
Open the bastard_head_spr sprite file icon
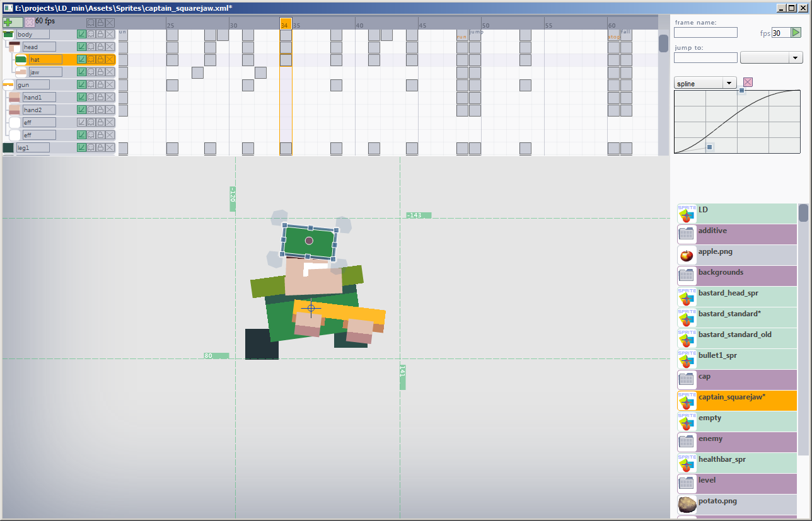[687, 297]
